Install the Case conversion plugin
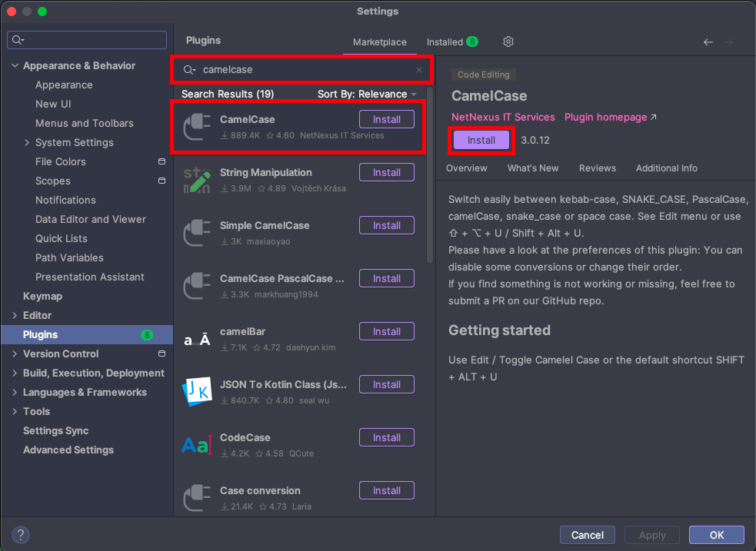Viewport: 756px width, 551px height. (387, 490)
